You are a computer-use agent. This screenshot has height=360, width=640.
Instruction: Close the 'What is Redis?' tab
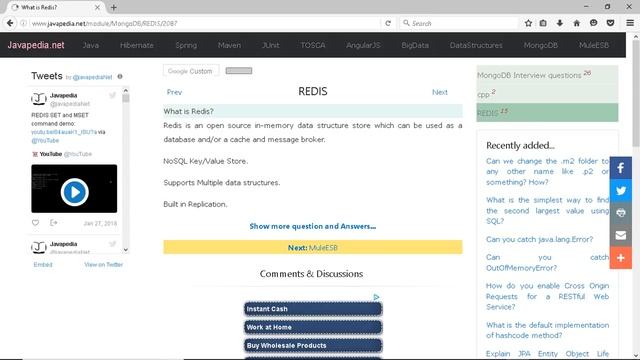coord(97,7)
